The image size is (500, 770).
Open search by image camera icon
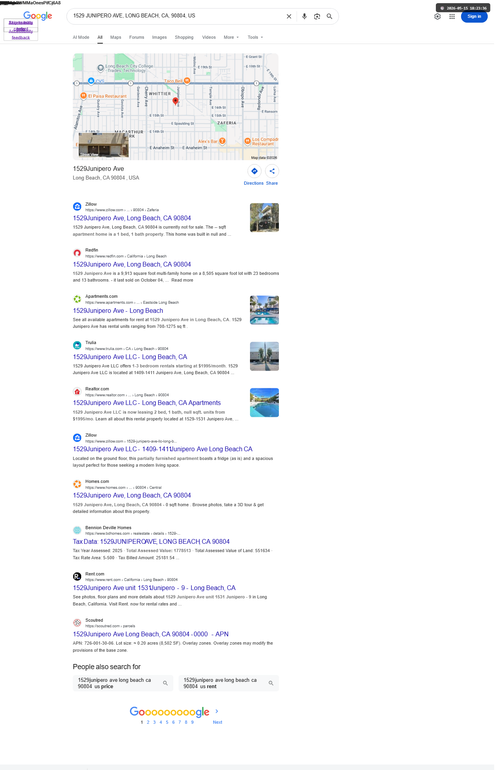point(317,16)
